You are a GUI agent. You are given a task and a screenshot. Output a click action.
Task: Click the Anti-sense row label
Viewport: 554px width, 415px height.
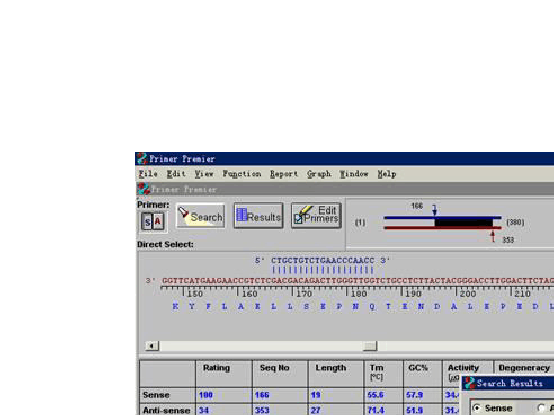(x=166, y=410)
